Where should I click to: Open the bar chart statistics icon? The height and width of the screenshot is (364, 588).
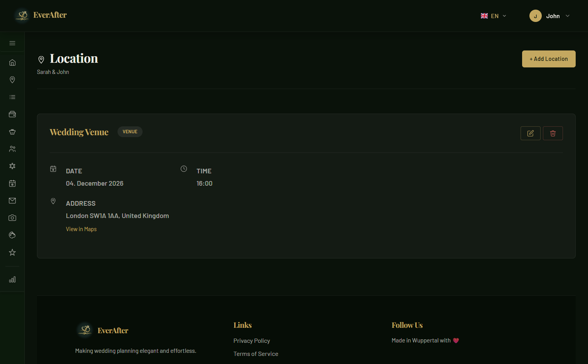[x=12, y=280]
